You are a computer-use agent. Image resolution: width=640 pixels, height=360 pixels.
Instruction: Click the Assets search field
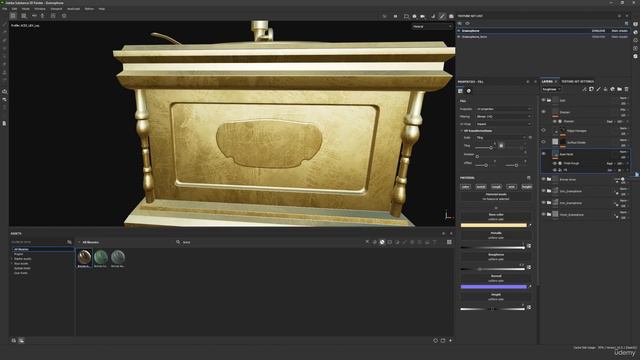coord(269,242)
